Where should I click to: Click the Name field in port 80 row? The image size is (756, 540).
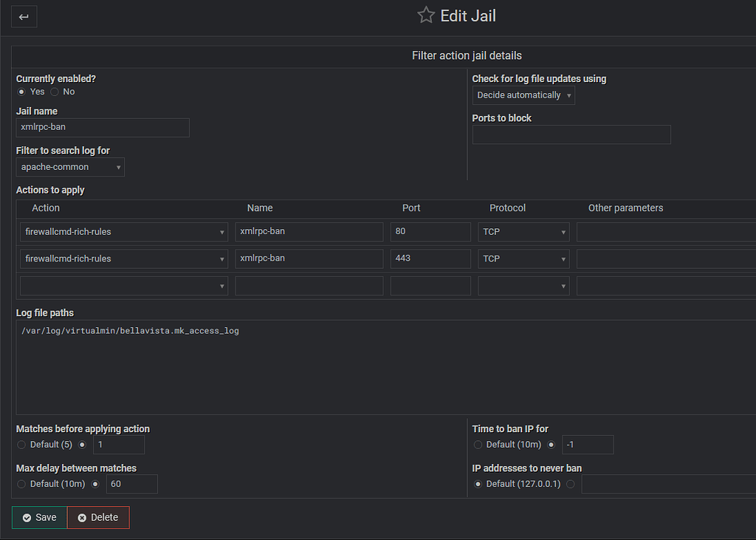pos(309,232)
